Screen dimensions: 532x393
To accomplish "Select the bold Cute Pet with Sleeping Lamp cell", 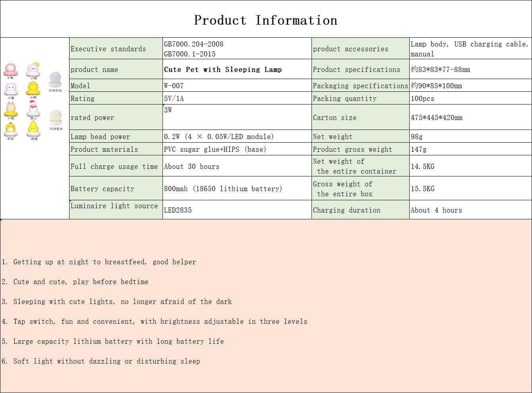I will click(237, 70).
